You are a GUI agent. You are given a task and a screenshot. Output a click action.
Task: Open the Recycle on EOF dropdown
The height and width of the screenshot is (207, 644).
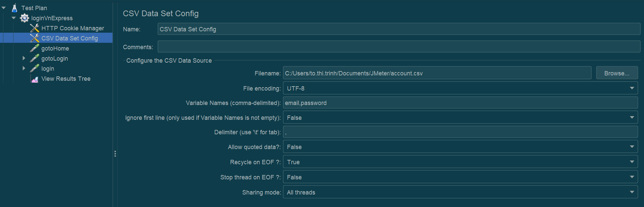click(x=632, y=162)
